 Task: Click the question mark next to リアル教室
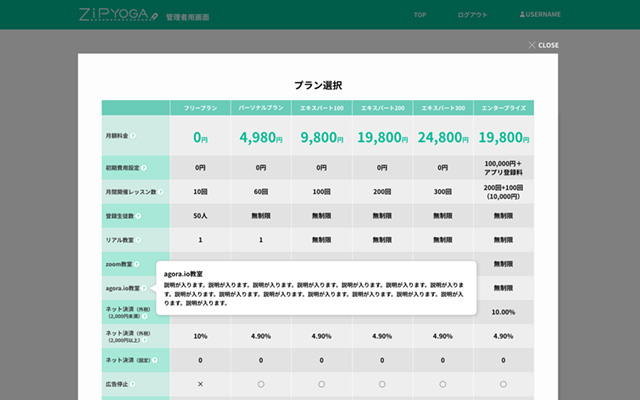pos(140,240)
